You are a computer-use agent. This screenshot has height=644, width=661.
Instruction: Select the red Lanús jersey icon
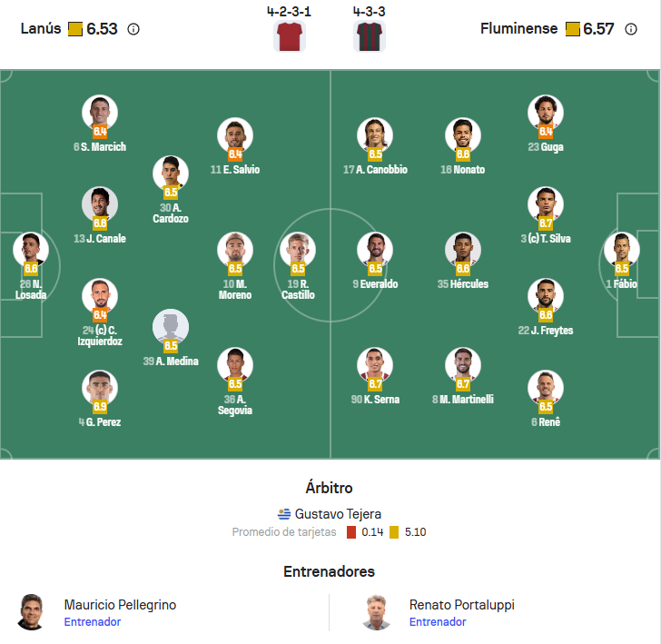click(289, 36)
